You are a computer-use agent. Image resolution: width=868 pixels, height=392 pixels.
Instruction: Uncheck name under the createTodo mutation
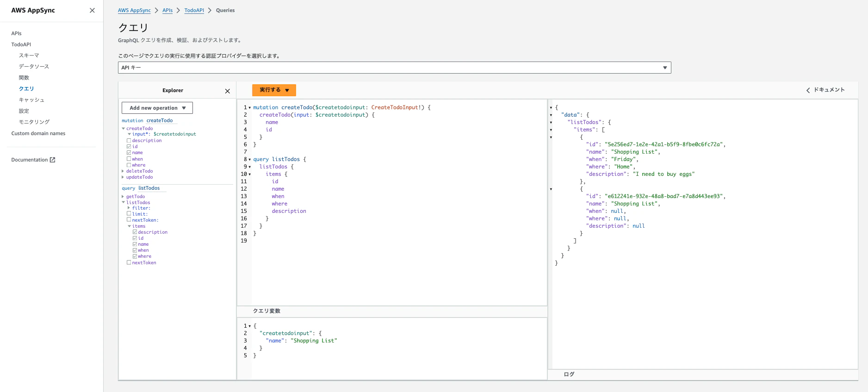[129, 153]
